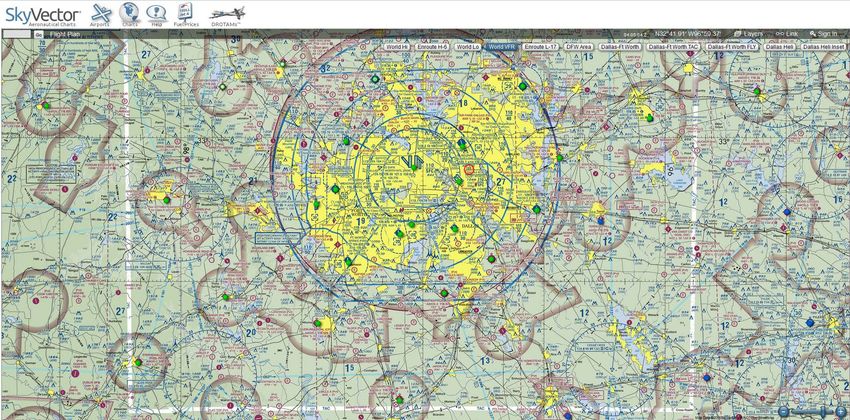Open the Flight Plan panel
850x420 pixels.
65,34
